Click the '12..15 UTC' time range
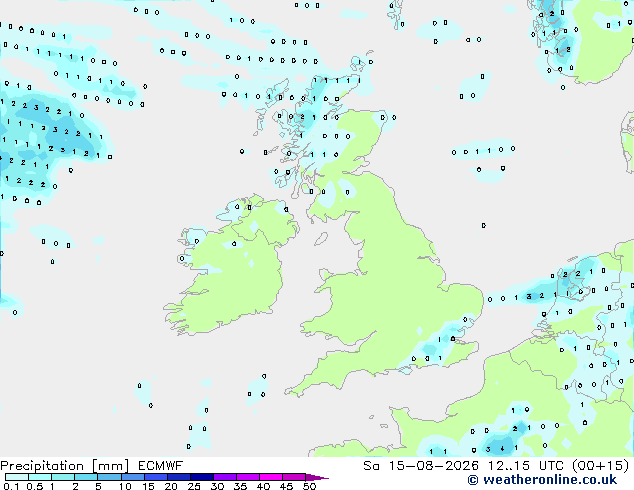Screen dimensions: 634x490 [x=525, y=466]
